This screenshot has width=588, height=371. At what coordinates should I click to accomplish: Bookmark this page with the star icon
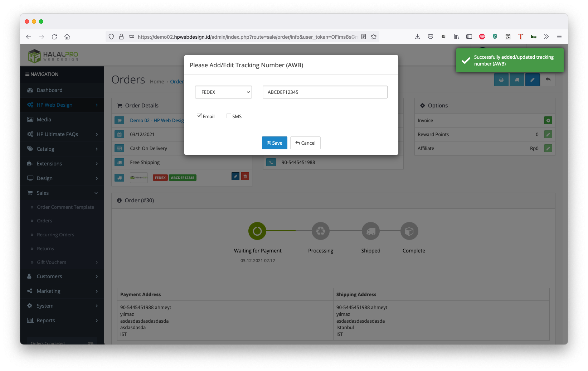pyautogui.click(x=374, y=37)
